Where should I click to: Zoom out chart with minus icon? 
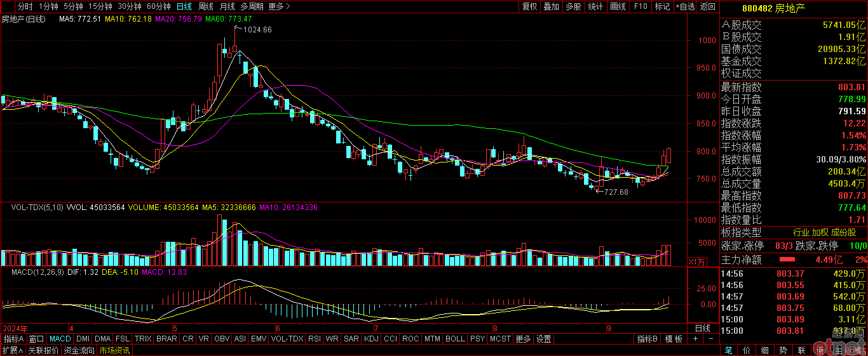click(x=710, y=339)
